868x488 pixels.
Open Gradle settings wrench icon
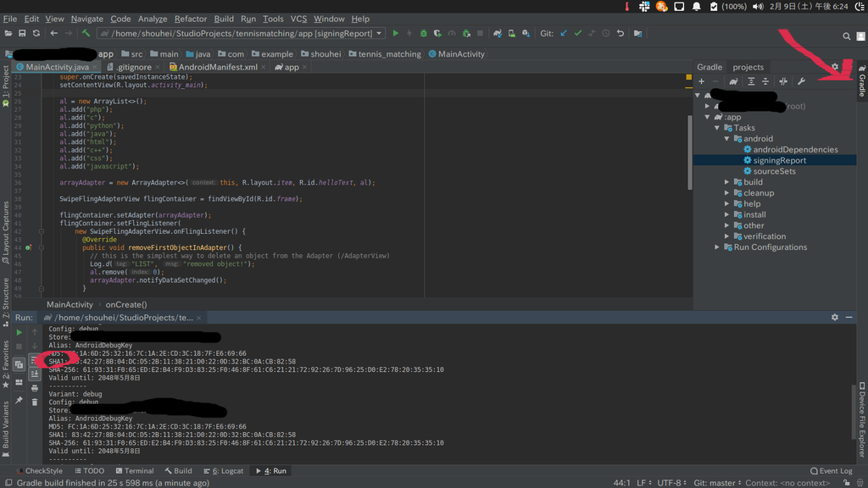point(801,81)
